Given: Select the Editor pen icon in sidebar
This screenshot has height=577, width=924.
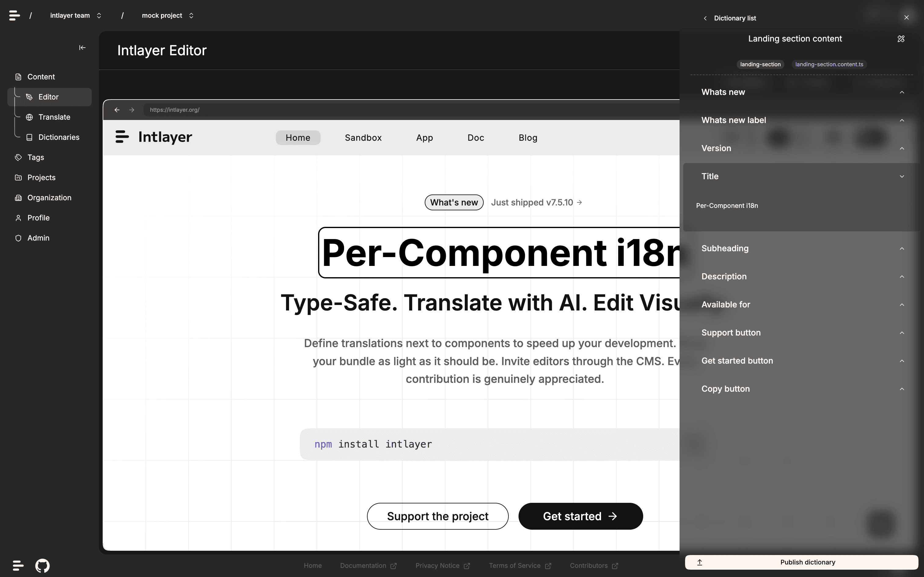Looking at the screenshot, I should click(x=30, y=96).
